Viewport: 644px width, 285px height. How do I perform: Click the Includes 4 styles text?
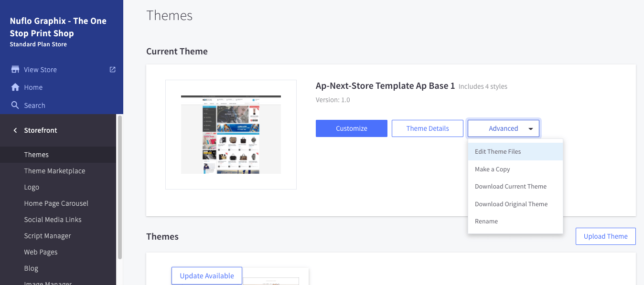[x=483, y=86]
